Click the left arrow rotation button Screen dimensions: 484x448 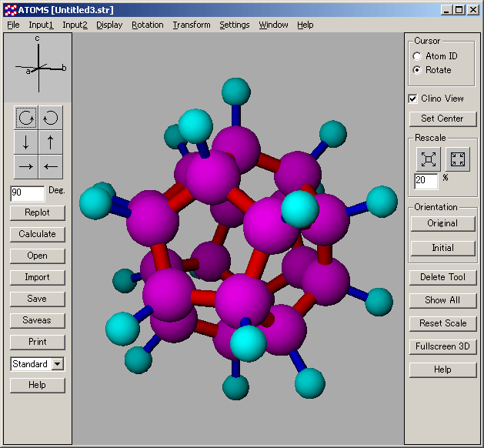click(x=50, y=166)
